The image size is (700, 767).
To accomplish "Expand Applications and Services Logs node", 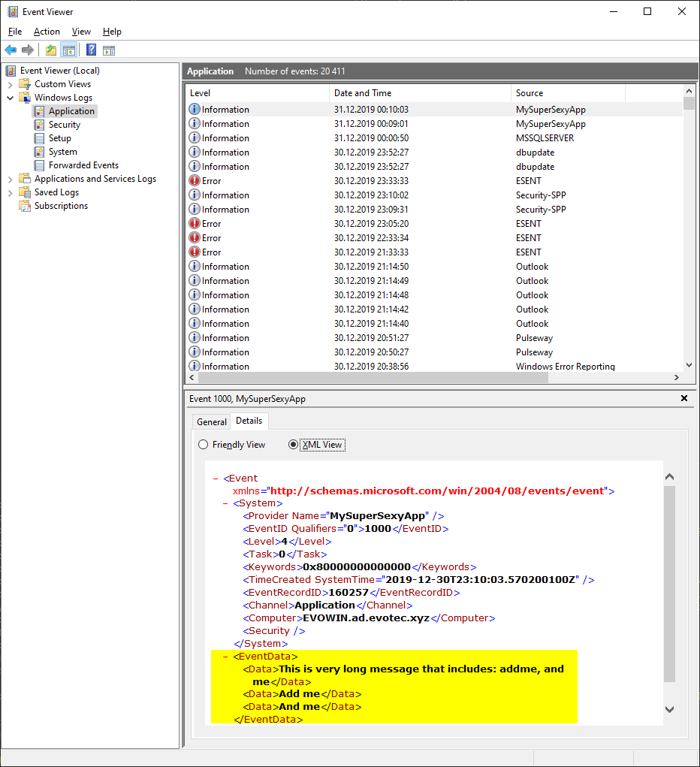I will (x=10, y=179).
